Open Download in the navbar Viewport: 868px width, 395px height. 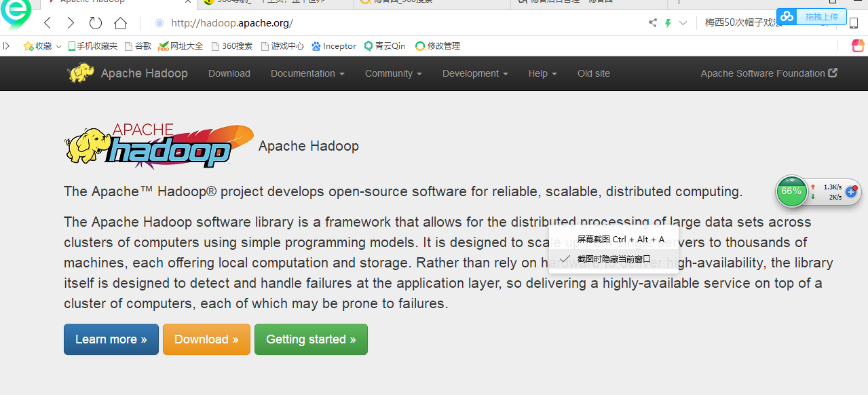pos(229,73)
